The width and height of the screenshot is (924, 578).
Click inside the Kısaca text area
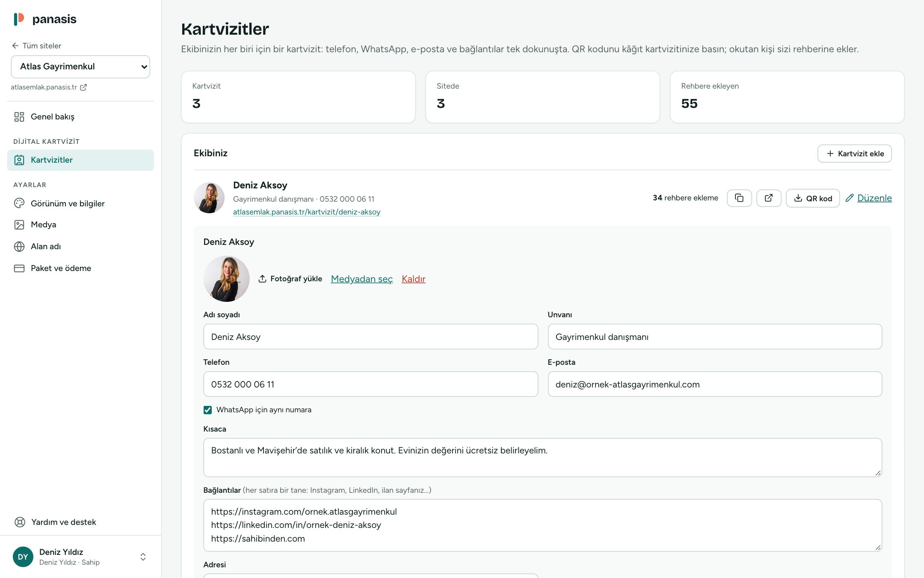click(542, 457)
